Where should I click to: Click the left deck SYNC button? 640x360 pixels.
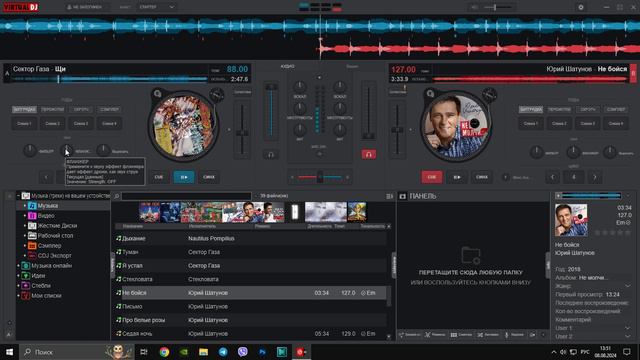pos(209,177)
